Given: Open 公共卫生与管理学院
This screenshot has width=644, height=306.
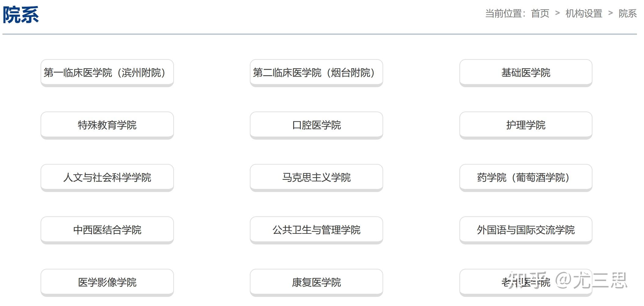Looking at the screenshot, I should pos(316,230).
